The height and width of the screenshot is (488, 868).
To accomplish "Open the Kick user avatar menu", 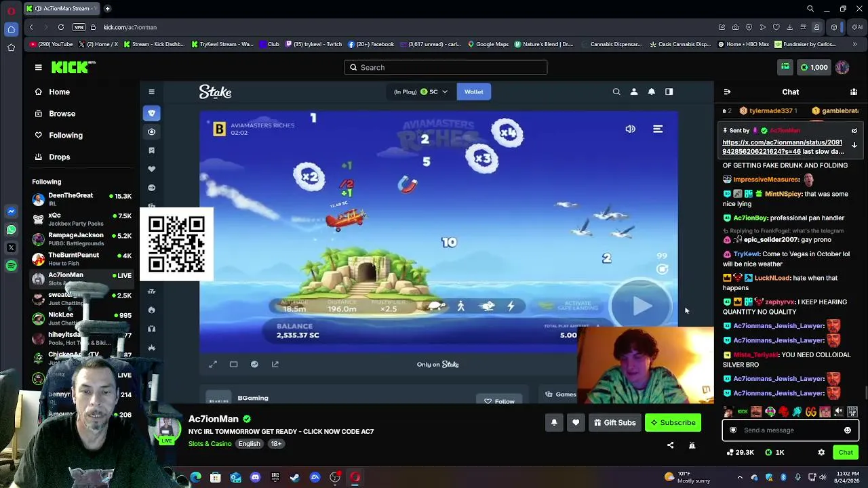I will coord(842,67).
